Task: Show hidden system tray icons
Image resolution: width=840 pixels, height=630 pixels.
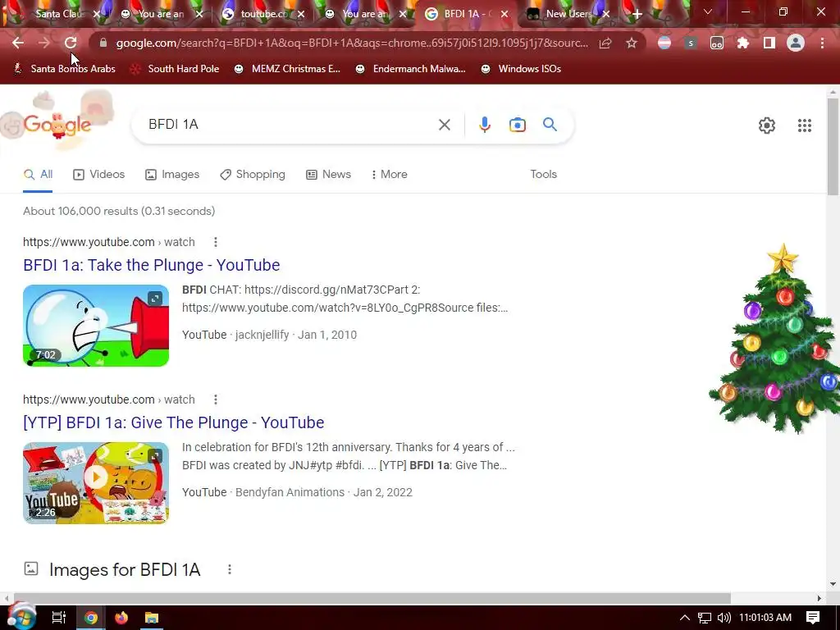Action: point(685,618)
